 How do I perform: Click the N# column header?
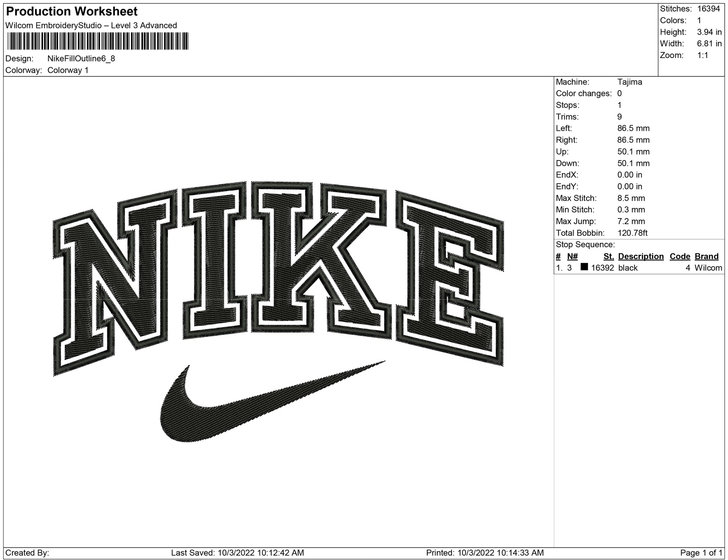coord(572,256)
